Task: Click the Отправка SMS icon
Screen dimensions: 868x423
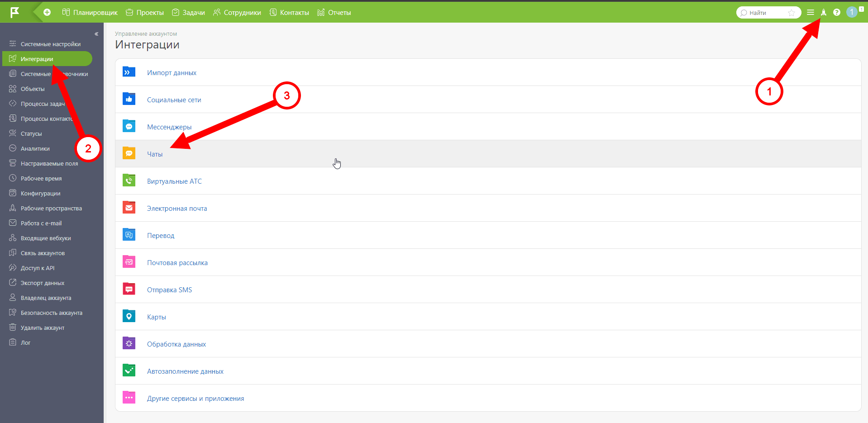Action: tap(129, 289)
